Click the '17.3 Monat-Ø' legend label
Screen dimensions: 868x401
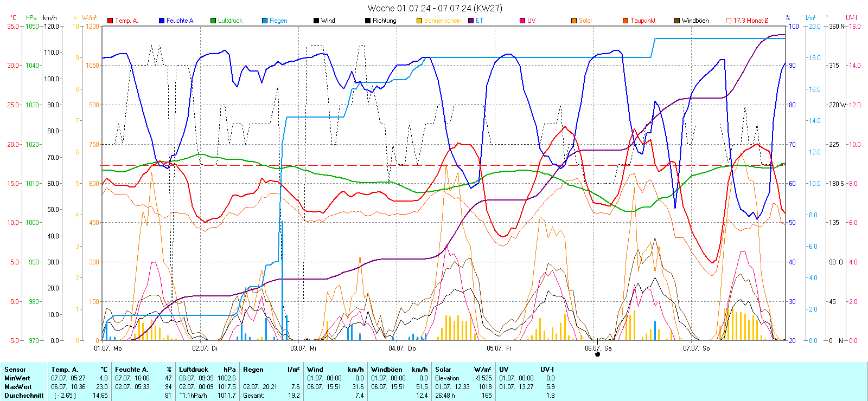coord(751,21)
